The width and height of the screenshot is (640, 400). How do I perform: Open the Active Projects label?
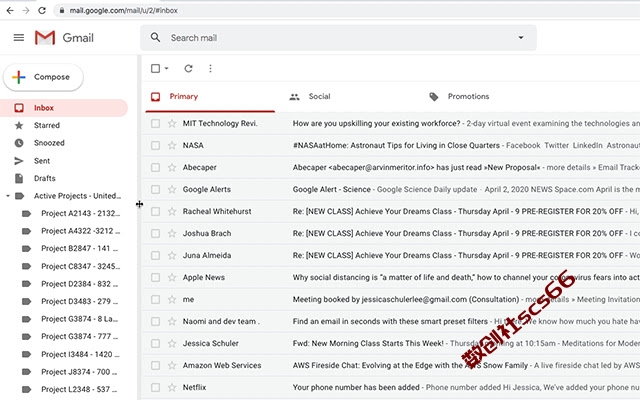pyautogui.click(x=78, y=196)
